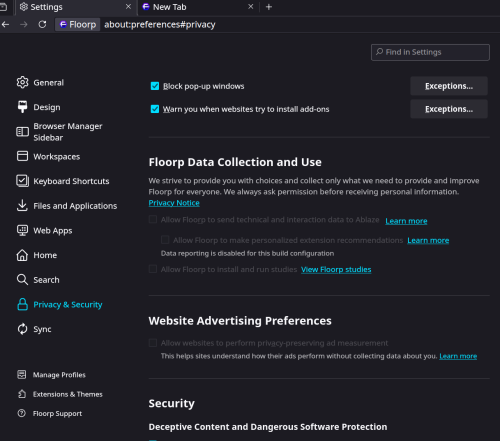The width and height of the screenshot is (500, 441).
Task: Click the Sync arrows icon
Action: pyautogui.click(x=22, y=329)
